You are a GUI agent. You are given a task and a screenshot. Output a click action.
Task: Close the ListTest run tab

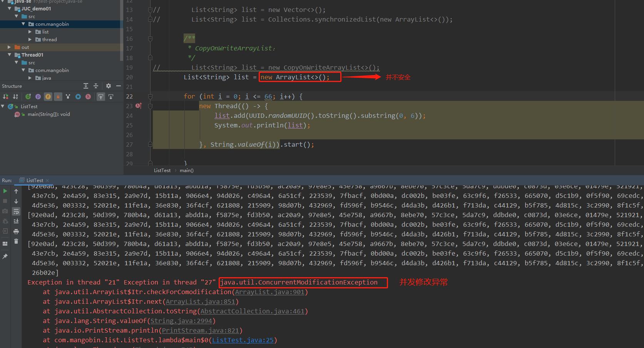47,180
